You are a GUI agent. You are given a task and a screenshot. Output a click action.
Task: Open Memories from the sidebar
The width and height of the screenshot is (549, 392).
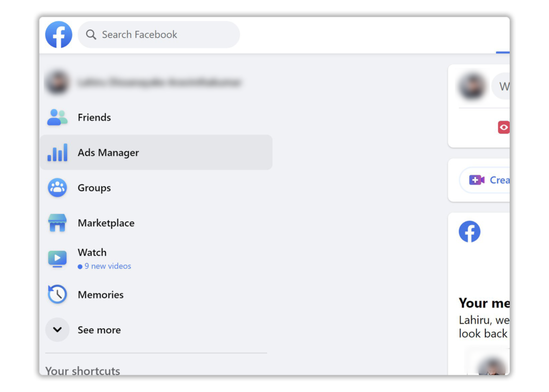[156, 294]
